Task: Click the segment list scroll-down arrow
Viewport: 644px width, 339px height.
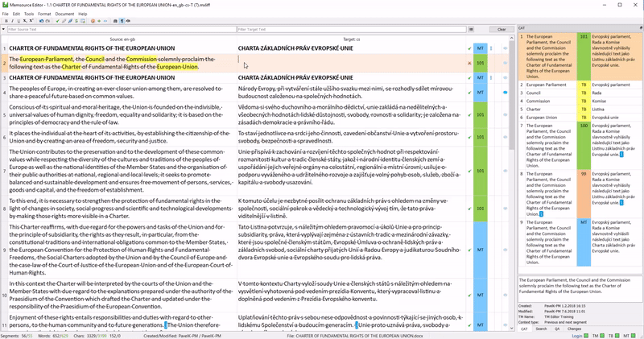Action: click(x=511, y=328)
